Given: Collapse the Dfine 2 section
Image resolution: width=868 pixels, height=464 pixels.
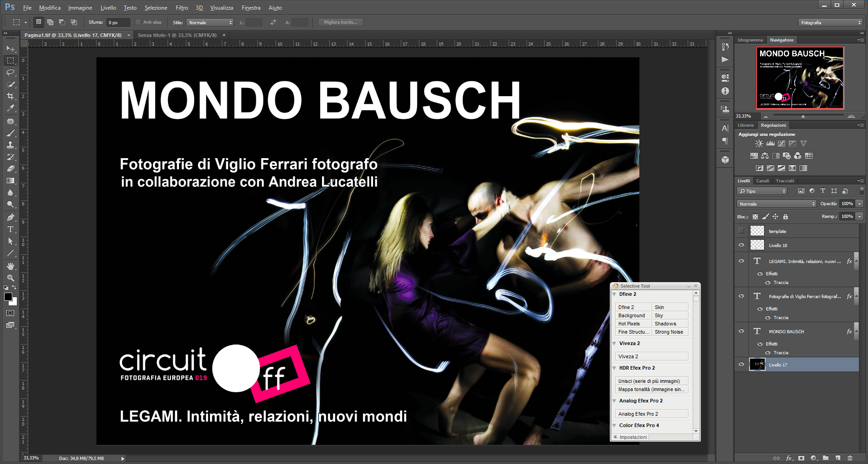Looking at the screenshot, I should click(x=614, y=294).
